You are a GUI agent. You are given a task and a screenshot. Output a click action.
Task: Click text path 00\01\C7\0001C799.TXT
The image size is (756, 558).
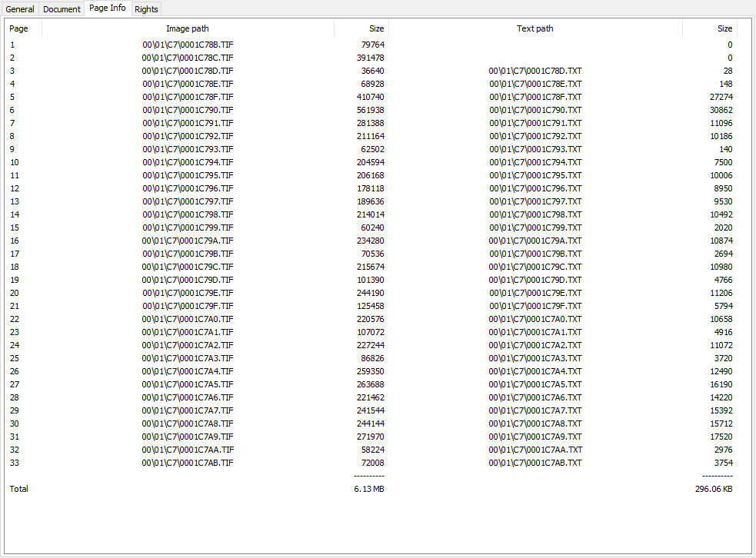pos(535,228)
